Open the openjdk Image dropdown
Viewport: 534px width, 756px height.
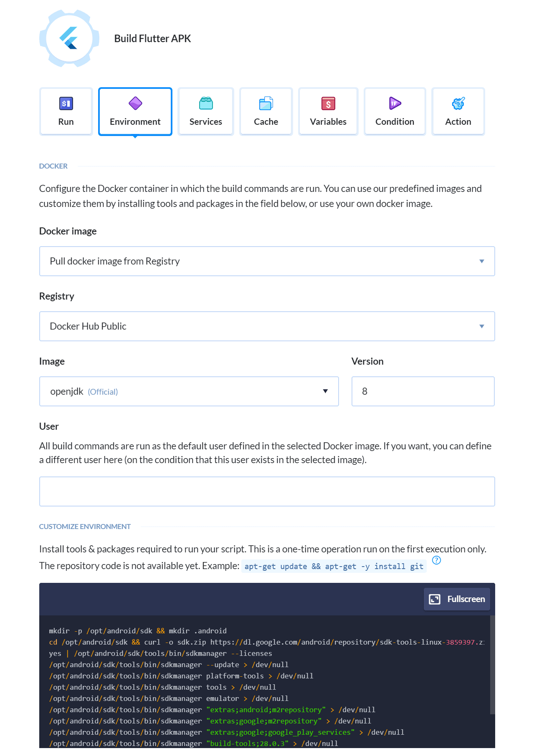[x=189, y=391]
